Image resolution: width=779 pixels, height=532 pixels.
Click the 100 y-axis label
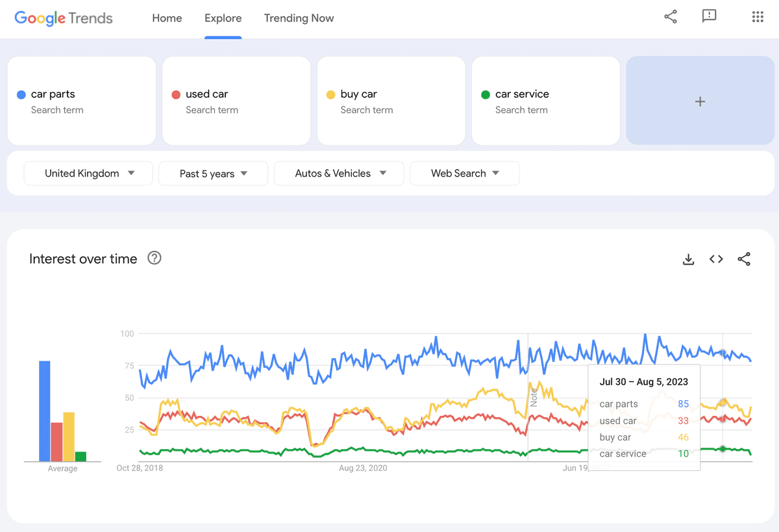pos(127,333)
